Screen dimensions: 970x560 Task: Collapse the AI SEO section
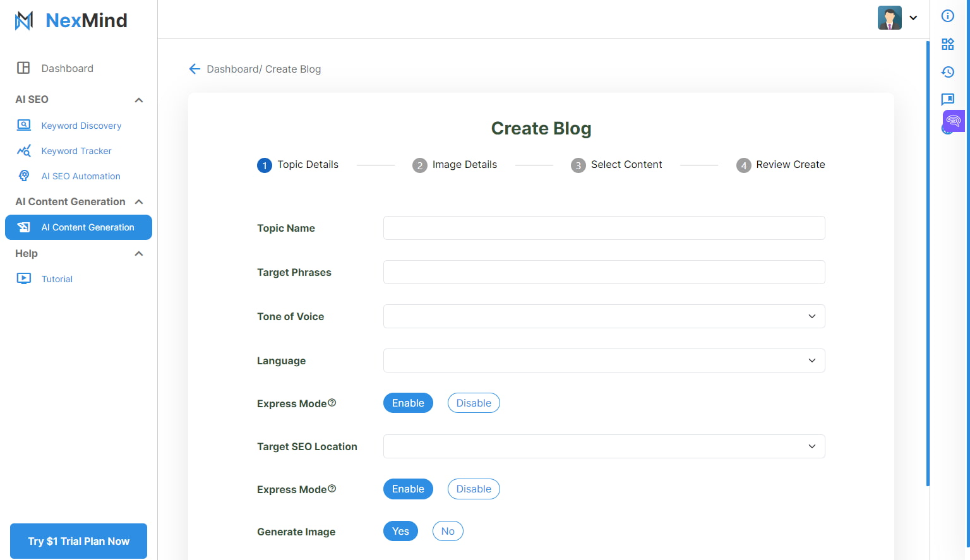click(139, 100)
